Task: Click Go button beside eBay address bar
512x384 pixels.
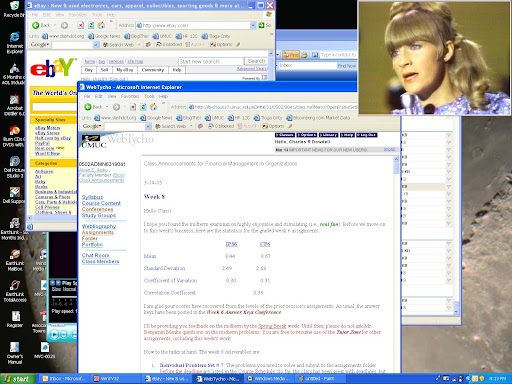Action: (x=265, y=25)
